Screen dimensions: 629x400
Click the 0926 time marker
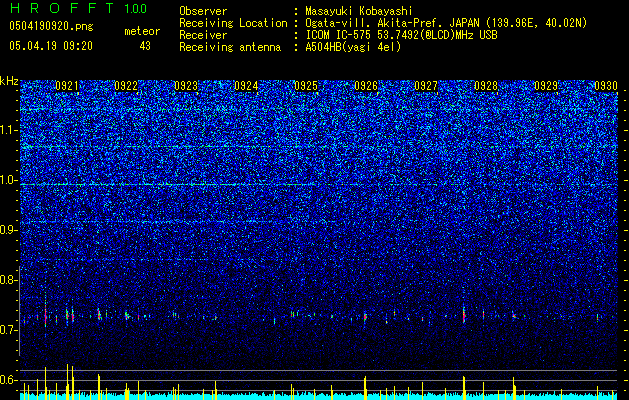(x=366, y=86)
